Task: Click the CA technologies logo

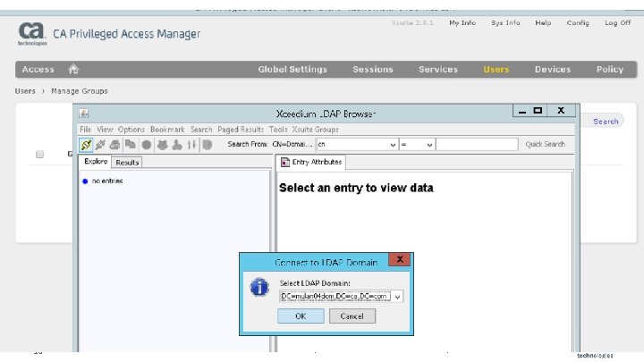Action: click(x=32, y=34)
